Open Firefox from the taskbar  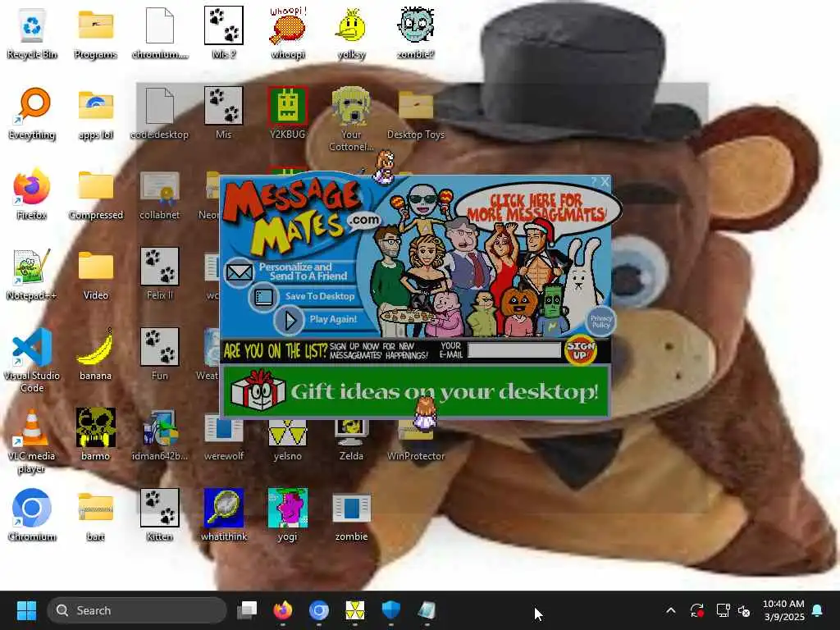[283, 610]
